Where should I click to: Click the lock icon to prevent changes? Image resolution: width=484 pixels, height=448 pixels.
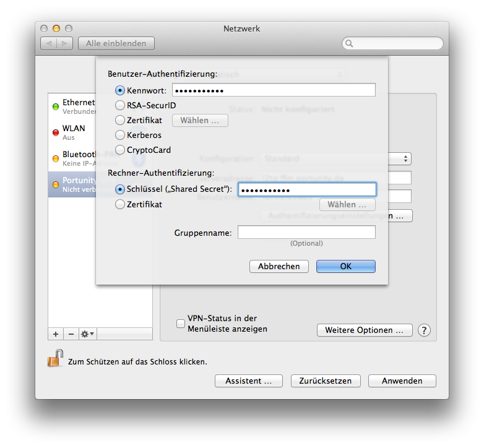pos(56,359)
